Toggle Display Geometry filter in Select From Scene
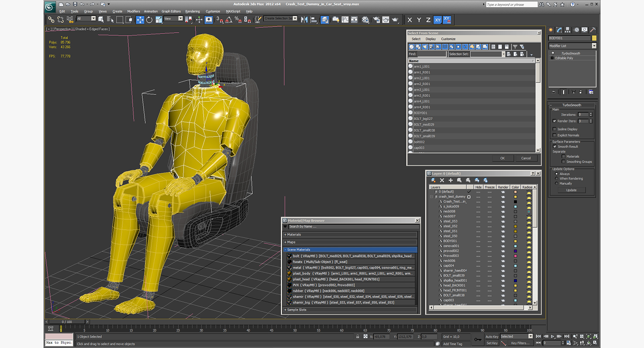644x348 pixels. 412,47
